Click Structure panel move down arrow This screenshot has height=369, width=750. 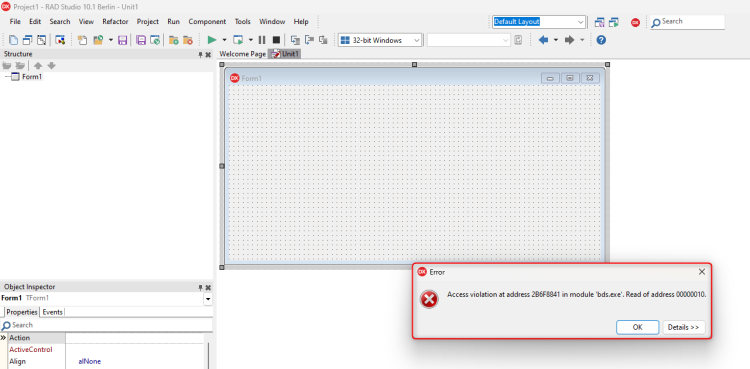[x=51, y=66]
